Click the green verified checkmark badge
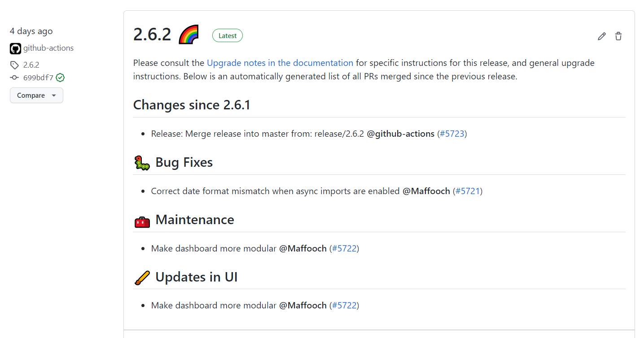 61,77
